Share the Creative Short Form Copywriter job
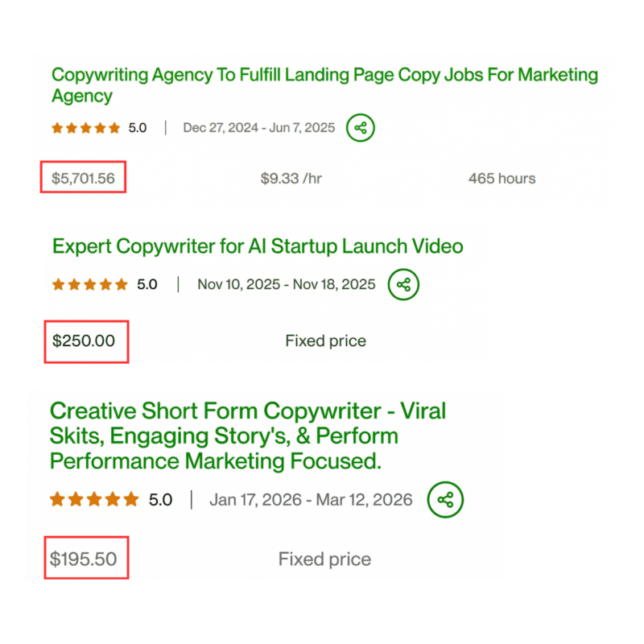This screenshot has height=644, width=644. (x=445, y=500)
